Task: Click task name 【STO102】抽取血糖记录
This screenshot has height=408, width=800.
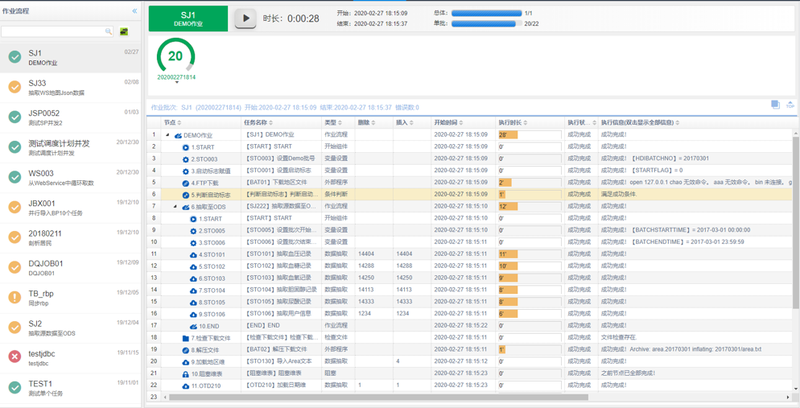Action: pos(278,266)
